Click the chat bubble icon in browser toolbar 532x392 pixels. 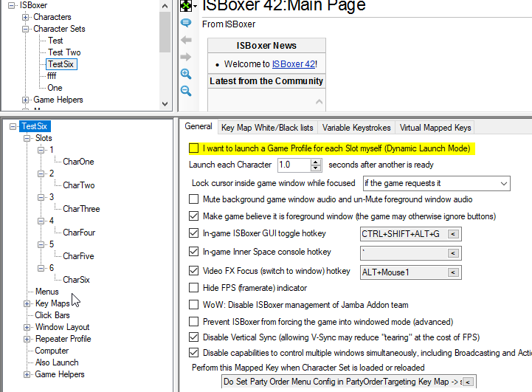click(x=186, y=23)
